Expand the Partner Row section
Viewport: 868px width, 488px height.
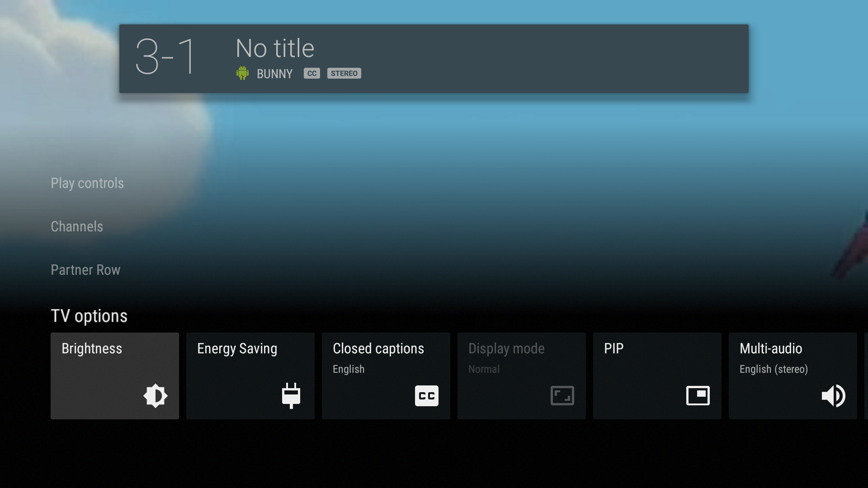point(85,269)
